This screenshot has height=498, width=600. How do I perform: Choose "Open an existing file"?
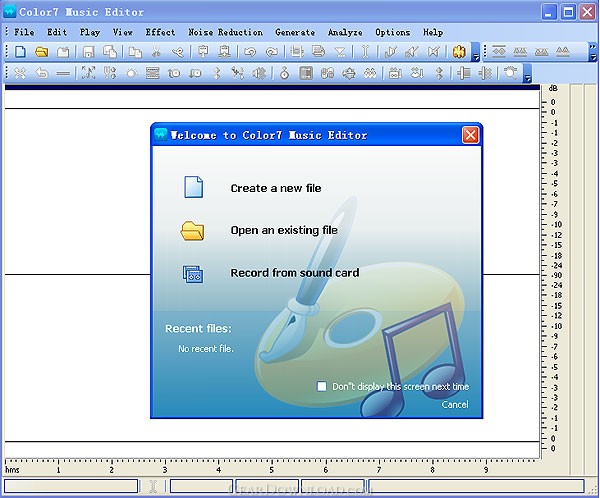(284, 230)
